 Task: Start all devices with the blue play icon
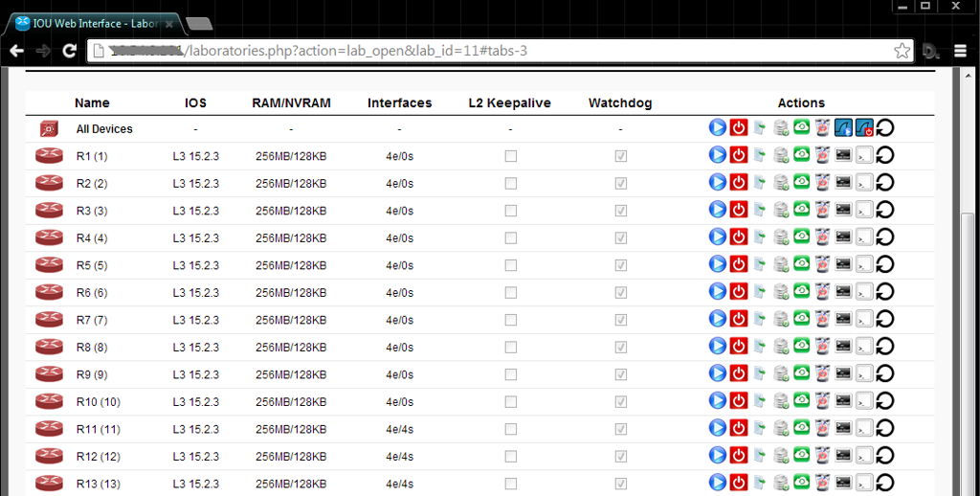pyautogui.click(x=718, y=127)
